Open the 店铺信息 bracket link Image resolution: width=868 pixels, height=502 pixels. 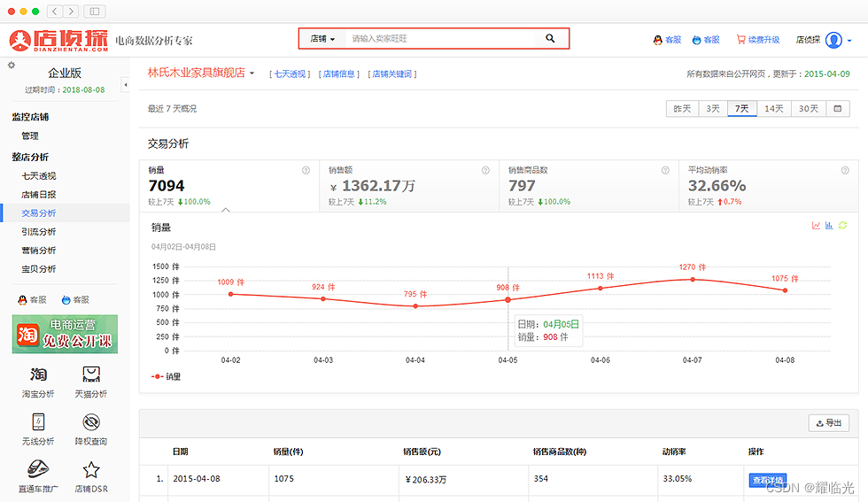pyautogui.click(x=338, y=73)
